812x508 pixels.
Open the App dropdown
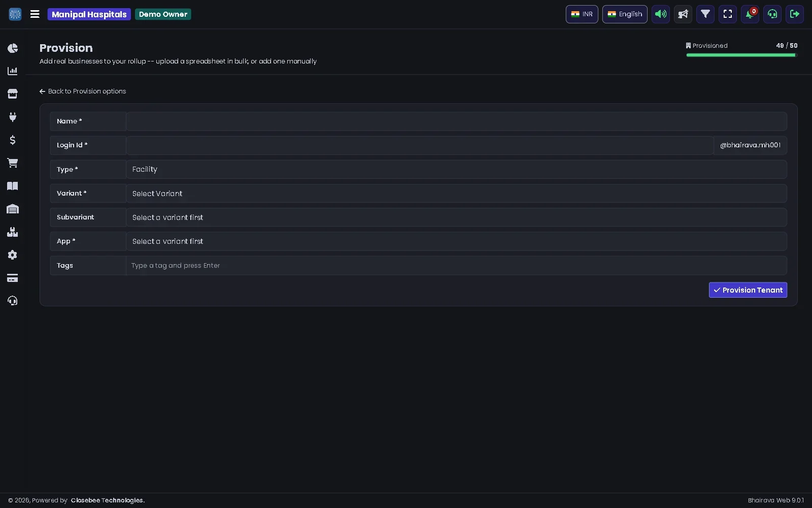[x=457, y=241]
